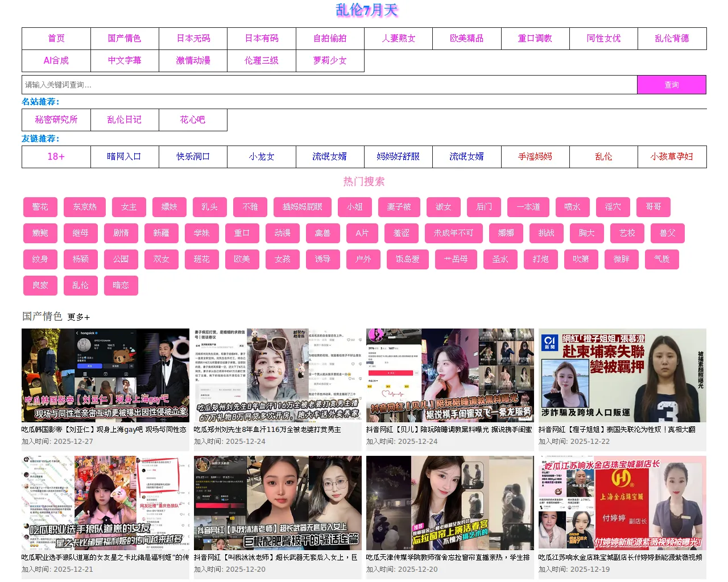728x582 pixels.
Task: Click the 纹身 hot search tag
Action: [40, 259]
